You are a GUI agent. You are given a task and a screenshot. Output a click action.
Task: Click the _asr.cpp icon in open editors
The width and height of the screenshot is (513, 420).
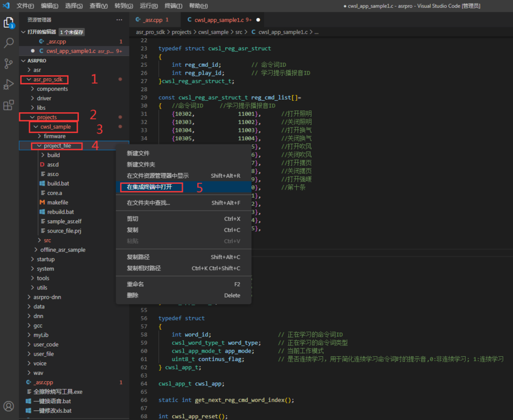(42, 42)
